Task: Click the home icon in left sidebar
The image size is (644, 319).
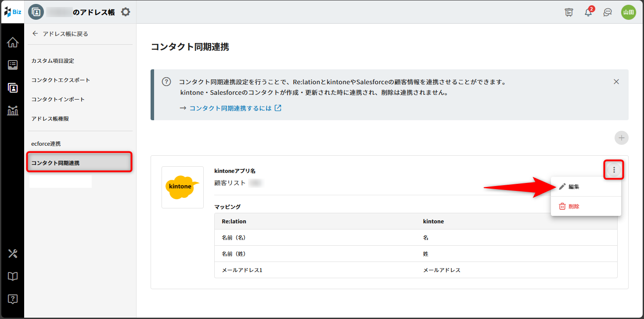Action: coord(13,43)
